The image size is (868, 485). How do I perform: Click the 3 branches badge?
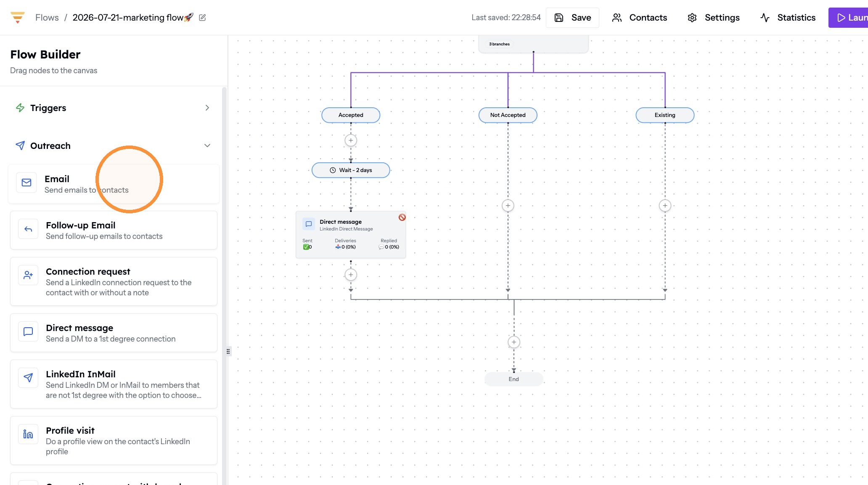(x=500, y=44)
